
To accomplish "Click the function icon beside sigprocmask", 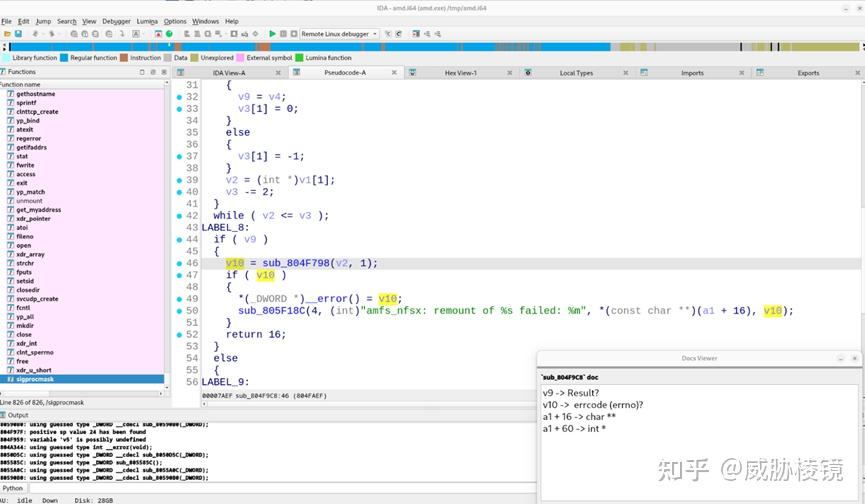I will click(x=10, y=379).
